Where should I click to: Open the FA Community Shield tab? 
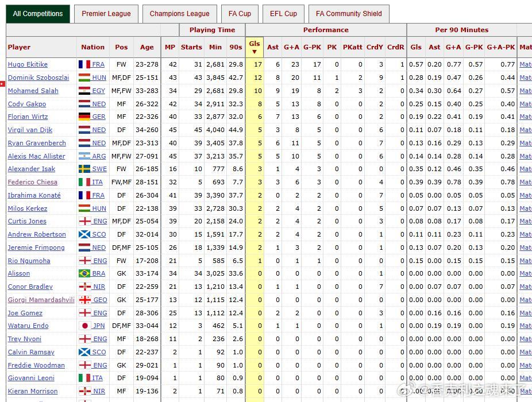(349, 14)
